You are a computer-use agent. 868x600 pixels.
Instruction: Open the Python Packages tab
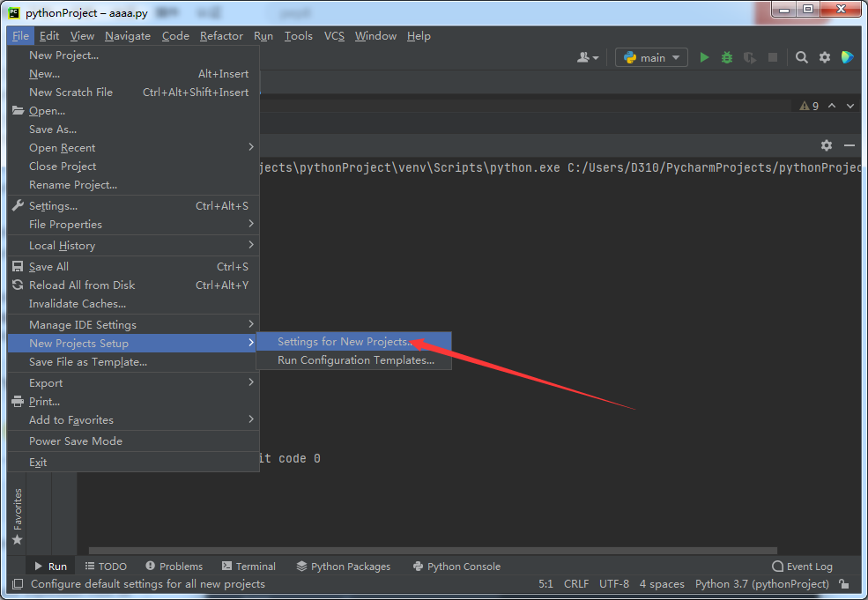(343, 567)
